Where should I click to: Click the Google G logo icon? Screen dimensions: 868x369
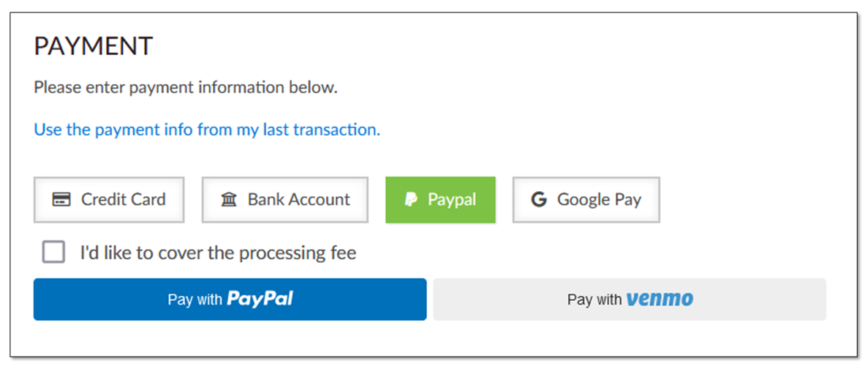[x=539, y=199]
